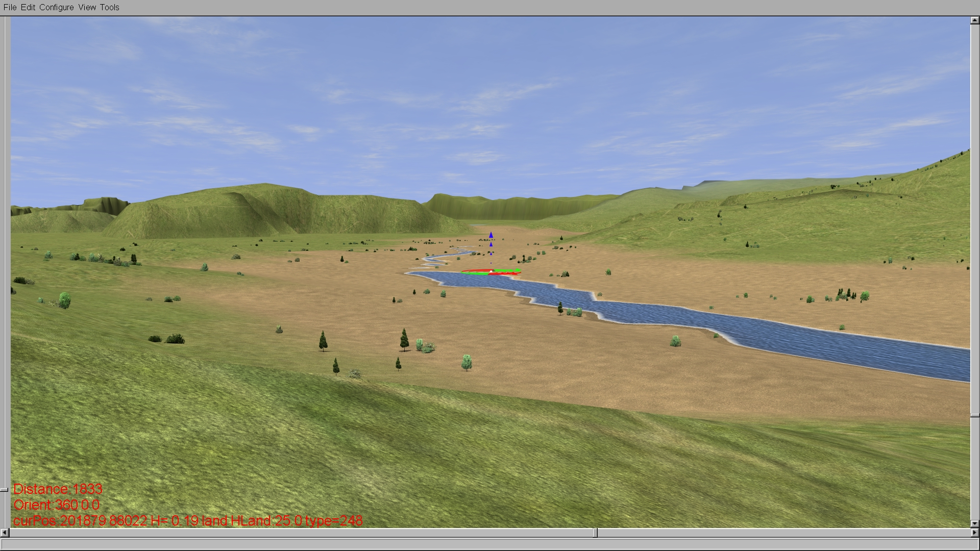Click the horizontal scrollbar left arrow
The image size is (980, 551).
click(4, 533)
